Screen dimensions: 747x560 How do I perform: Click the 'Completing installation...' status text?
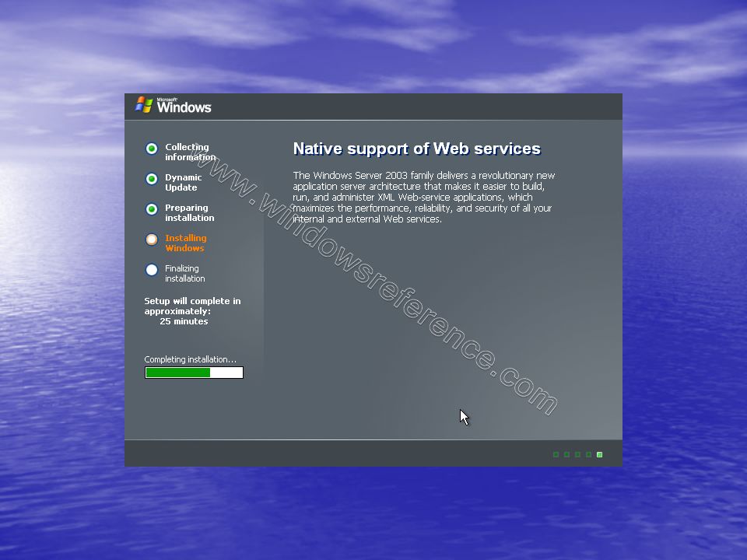(190, 359)
